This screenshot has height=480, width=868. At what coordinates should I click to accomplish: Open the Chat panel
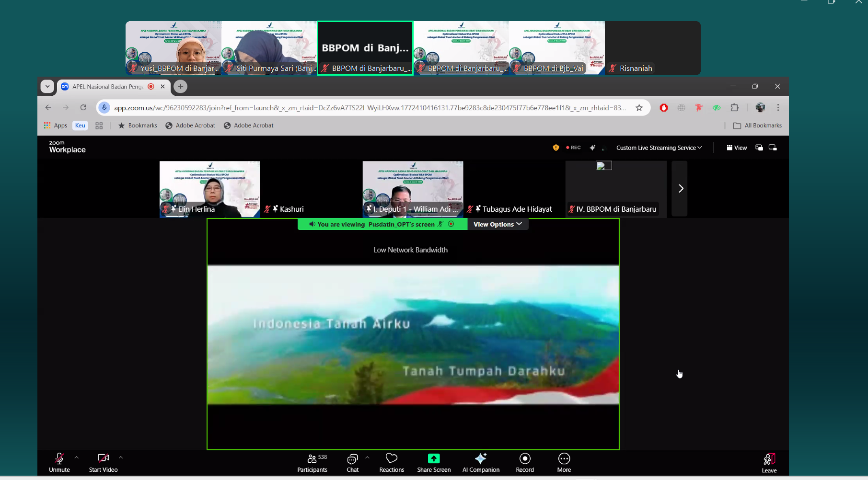pyautogui.click(x=352, y=463)
